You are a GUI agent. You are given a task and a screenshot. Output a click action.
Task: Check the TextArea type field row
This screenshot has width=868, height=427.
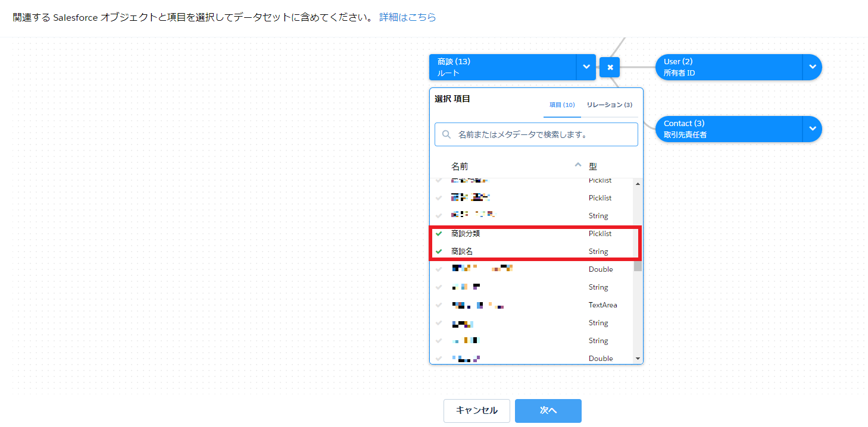click(x=439, y=305)
